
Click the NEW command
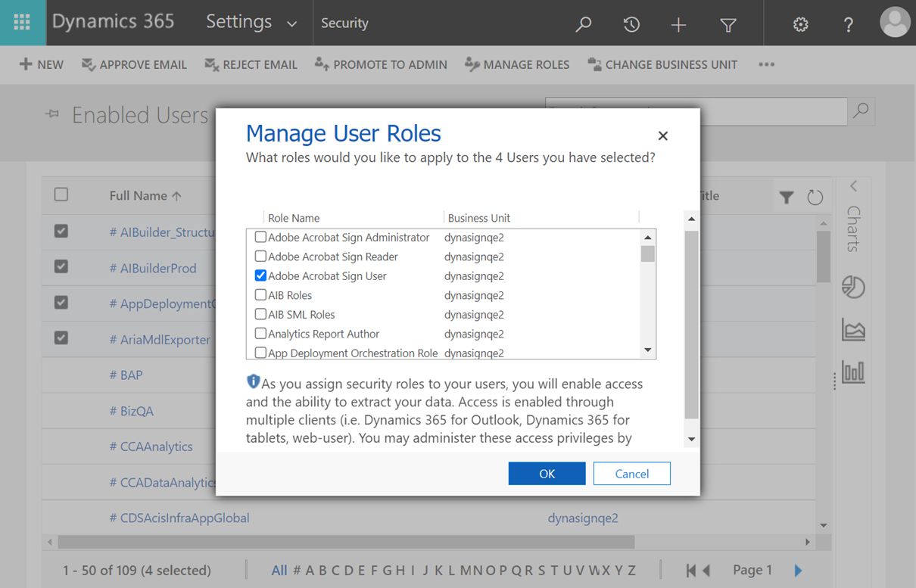[x=42, y=64]
